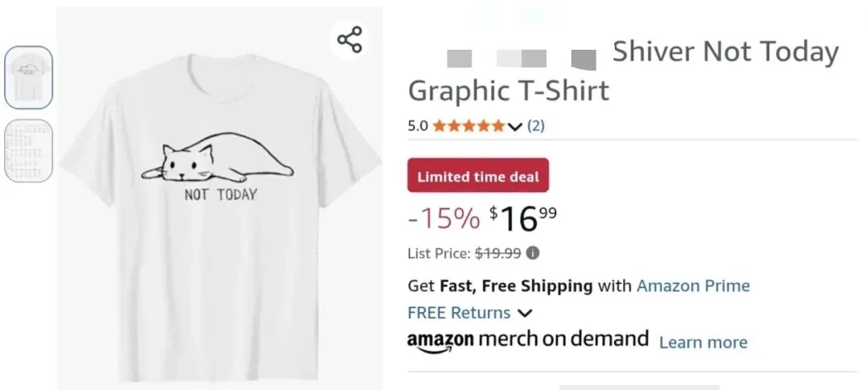Click the Get Fast, Free Shipping text
Viewport: 868px width, 390px height.
click(x=500, y=285)
